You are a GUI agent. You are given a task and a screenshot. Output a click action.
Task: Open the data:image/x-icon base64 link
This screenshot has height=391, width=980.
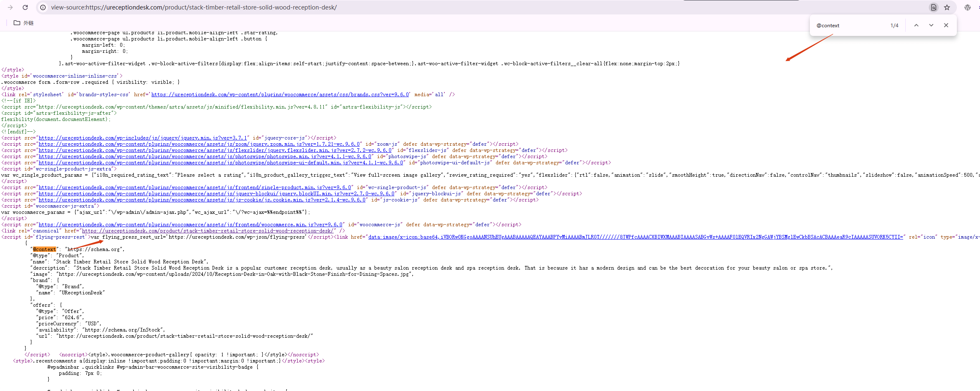point(636,237)
